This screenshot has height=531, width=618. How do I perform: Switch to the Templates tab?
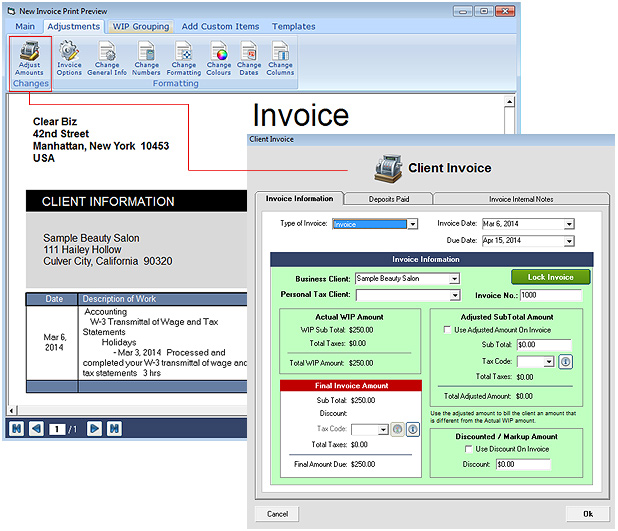tap(294, 26)
